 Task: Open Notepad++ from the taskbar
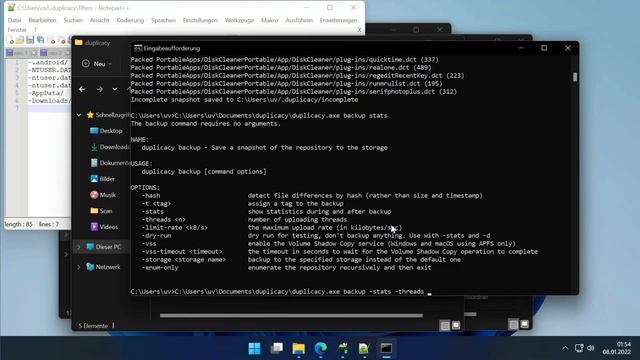pos(364,349)
